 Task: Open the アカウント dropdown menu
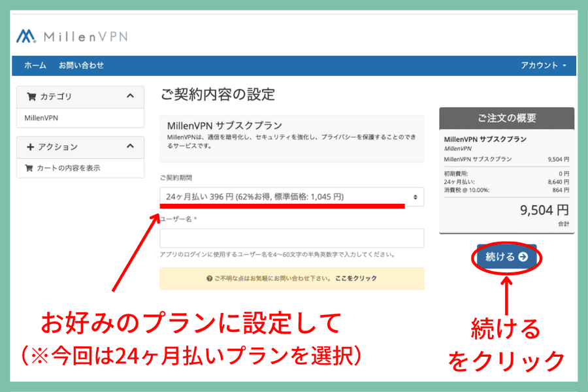point(544,65)
